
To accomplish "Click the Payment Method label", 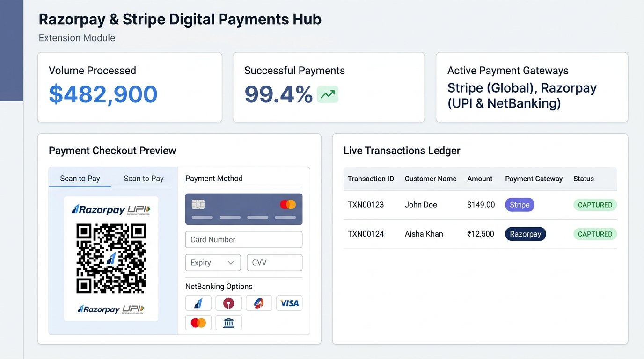I will point(214,179).
